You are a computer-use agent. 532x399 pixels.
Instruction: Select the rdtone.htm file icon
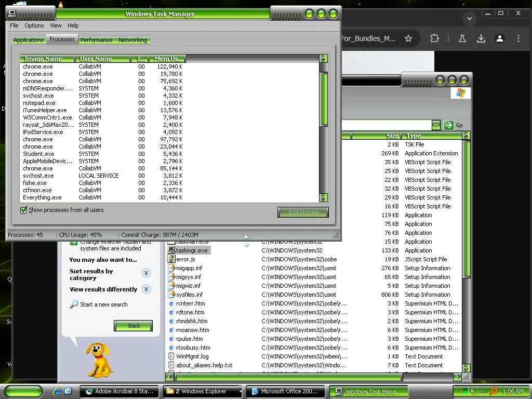171,312
